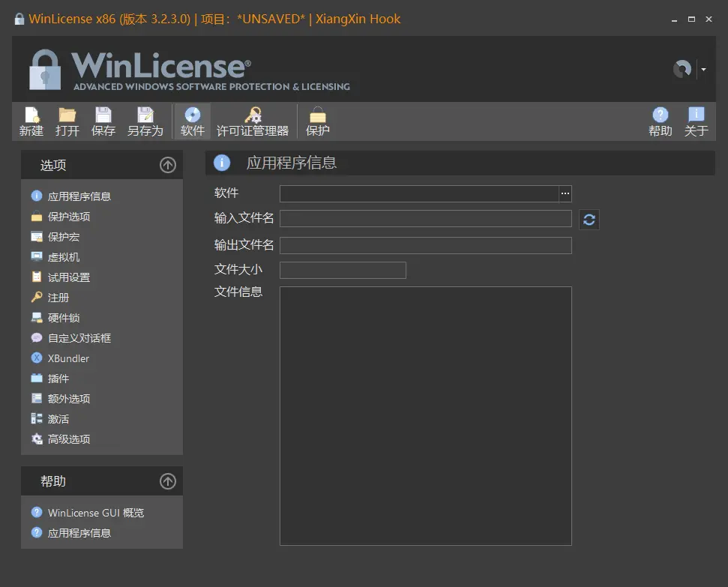
Task: Select 激活 activation entry
Action: point(50,419)
